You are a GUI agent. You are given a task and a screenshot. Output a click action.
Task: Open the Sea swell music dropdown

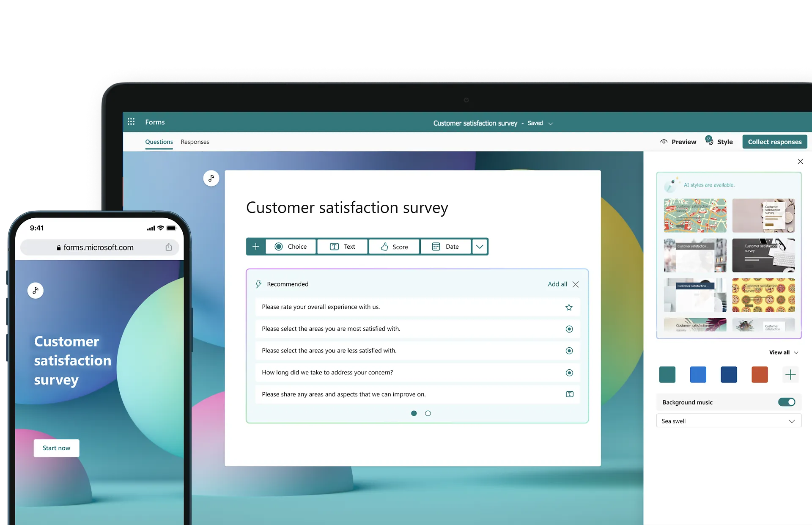[729, 421]
